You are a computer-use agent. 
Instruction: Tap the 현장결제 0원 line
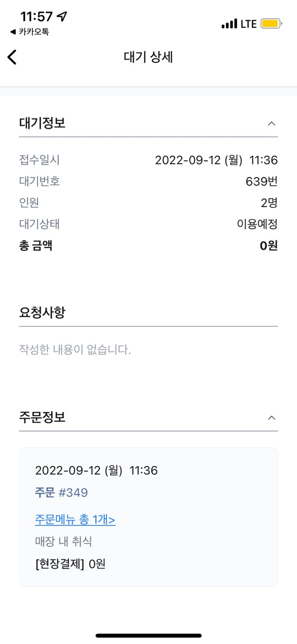coord(70,564)
